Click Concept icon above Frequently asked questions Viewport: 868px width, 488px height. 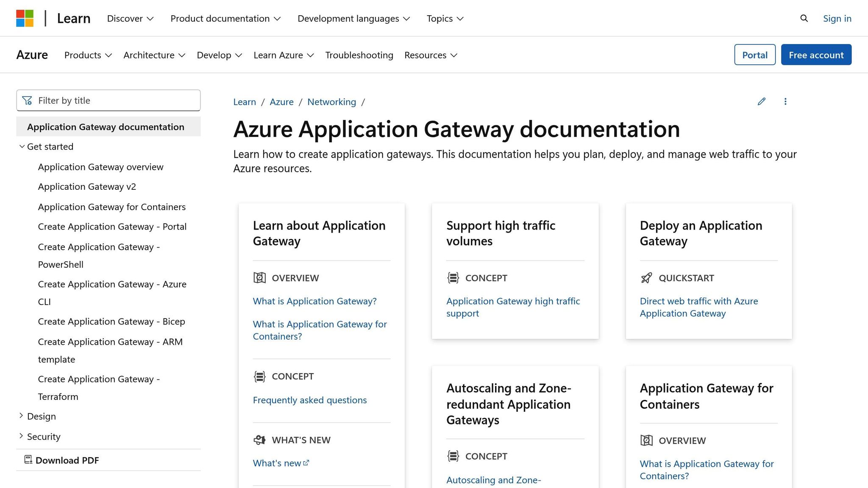pyautogui.click(x=259, y=376)
